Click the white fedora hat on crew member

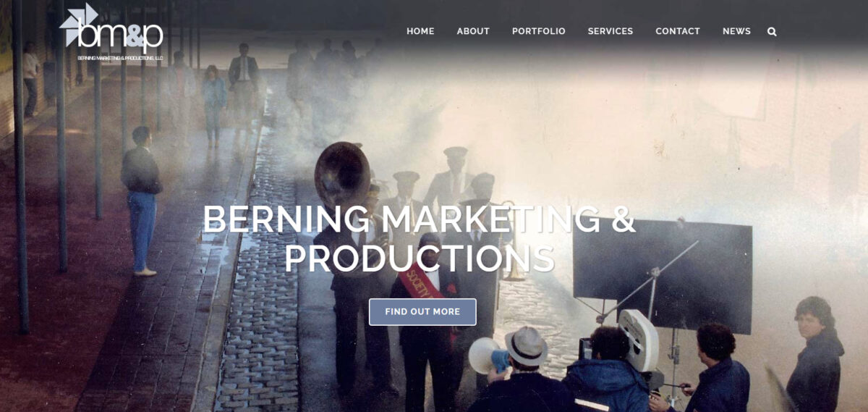[x=525, y=345]
